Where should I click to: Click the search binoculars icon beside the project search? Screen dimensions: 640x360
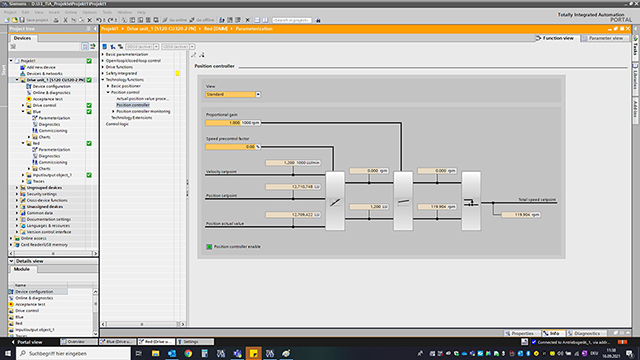pyautogui.click(x=318, y=20)
